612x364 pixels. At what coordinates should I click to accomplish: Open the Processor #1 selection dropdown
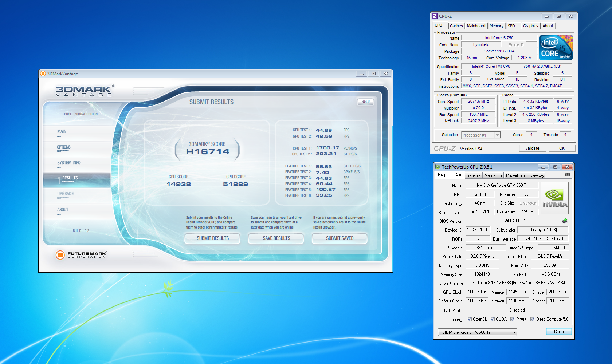coord(481,135)
